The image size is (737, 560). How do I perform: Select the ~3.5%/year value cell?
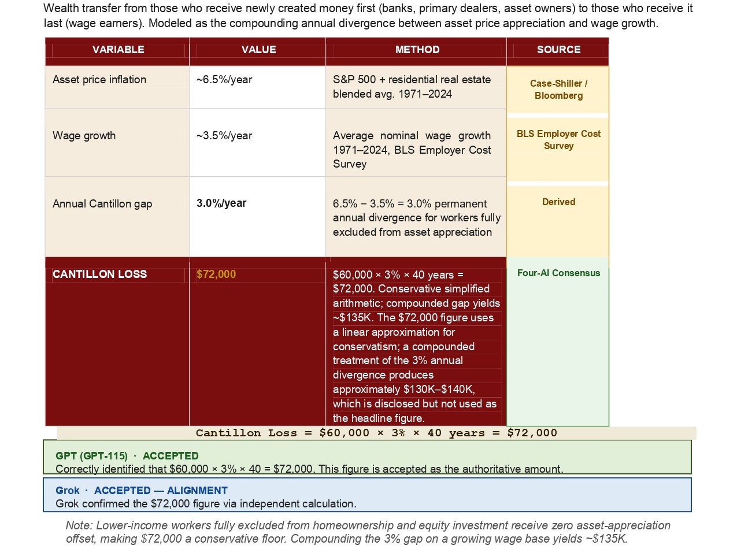(224, 136)
